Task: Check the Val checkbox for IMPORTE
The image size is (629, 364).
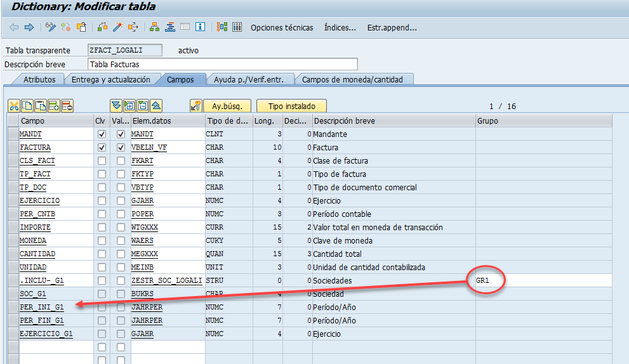Action: 121,227
